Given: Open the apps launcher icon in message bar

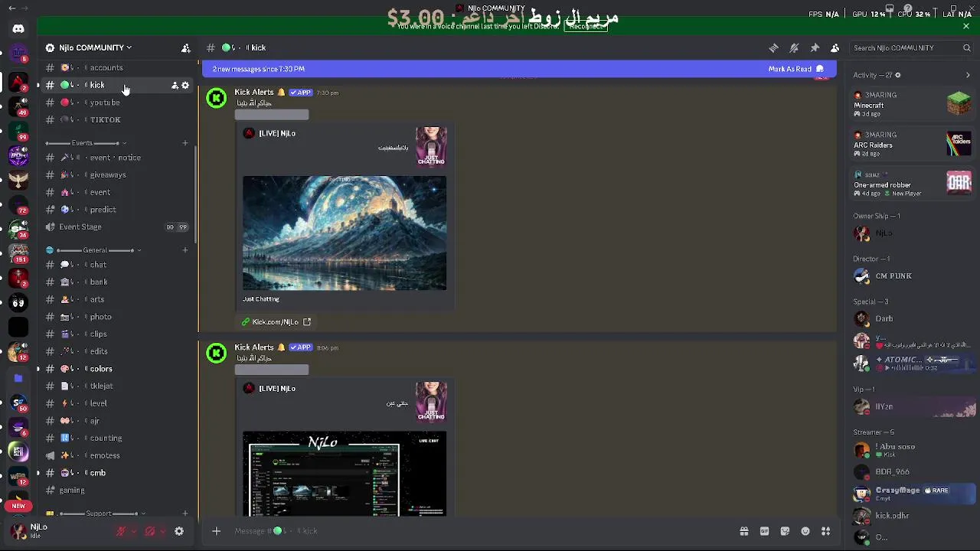Looking at the screenshot, I should [825, 531].
